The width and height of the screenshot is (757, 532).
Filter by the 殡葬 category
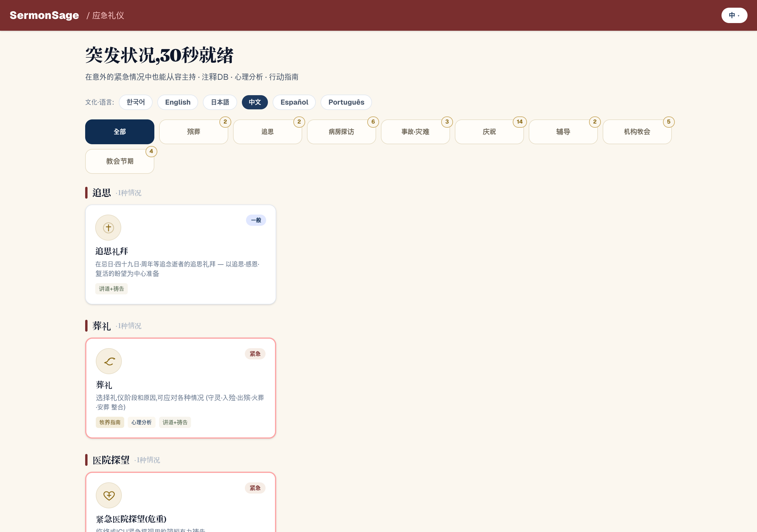pyautogui.click(x=193, y=132)
